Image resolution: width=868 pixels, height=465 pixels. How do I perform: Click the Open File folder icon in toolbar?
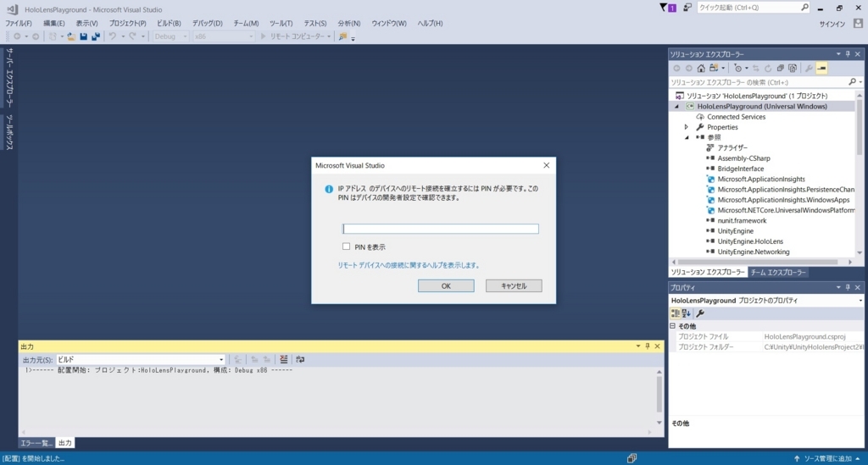[71, 36]
